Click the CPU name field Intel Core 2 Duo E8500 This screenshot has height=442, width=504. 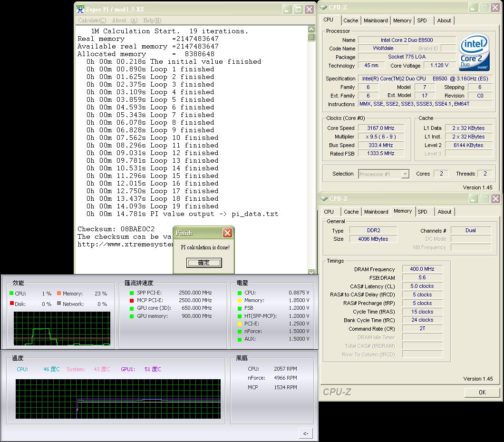tap(407, 40)
